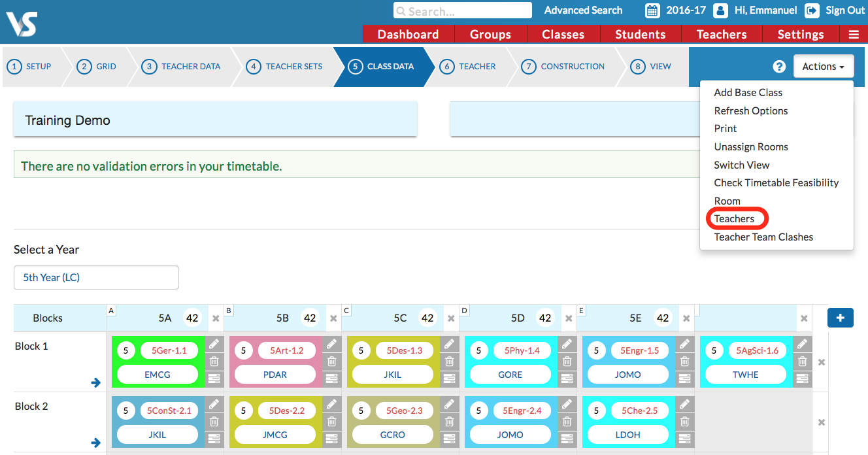Image resolution: width=868 pixels, height=455 pixels.
Task: Select the Sign Out icon in the header
Action: (x=812, y=10)
